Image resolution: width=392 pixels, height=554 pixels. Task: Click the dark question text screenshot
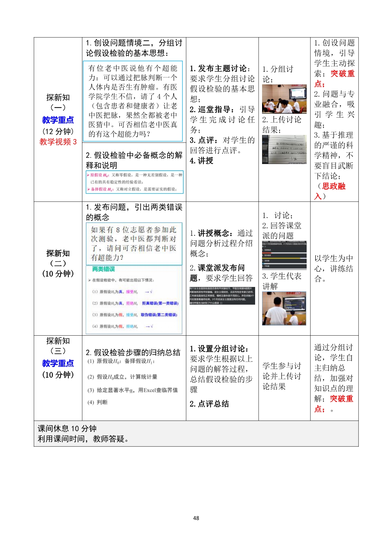pyautogui.click(x=222, y=296)
